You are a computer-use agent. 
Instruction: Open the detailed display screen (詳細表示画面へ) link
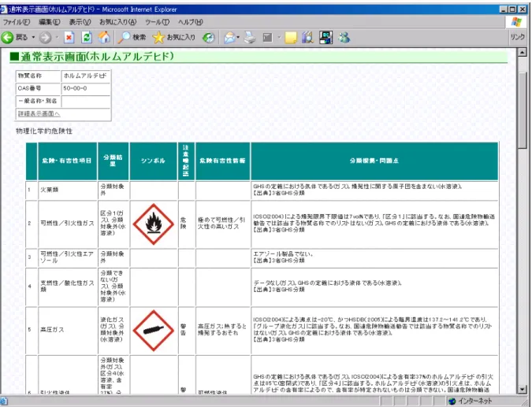(39, 113)
